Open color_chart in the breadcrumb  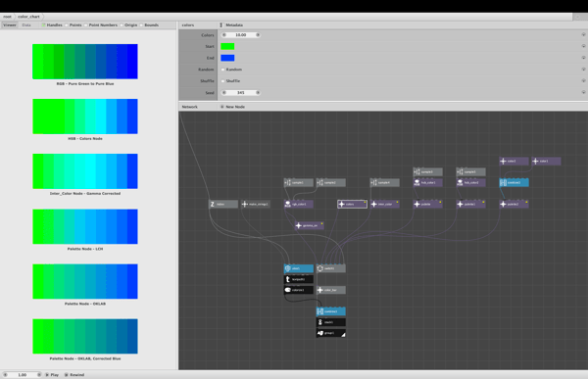[28, 17]
